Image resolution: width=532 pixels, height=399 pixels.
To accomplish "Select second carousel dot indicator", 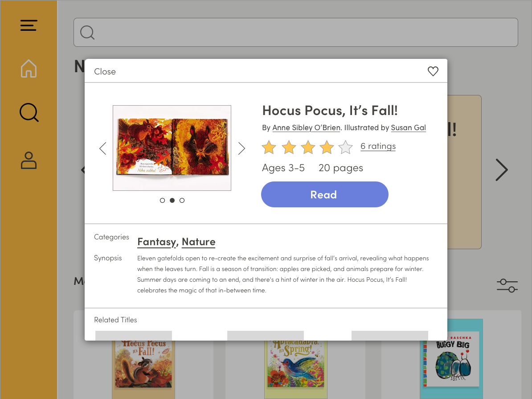I will [x=172, y=200].
